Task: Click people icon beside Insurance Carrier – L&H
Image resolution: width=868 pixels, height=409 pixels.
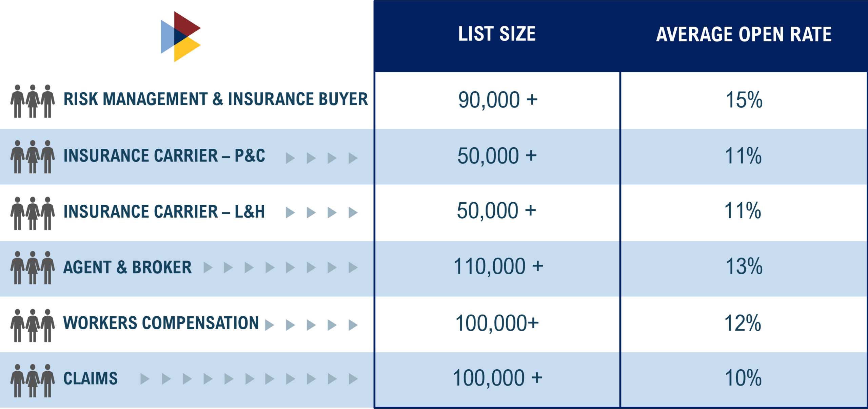Action: pos(33,213)
